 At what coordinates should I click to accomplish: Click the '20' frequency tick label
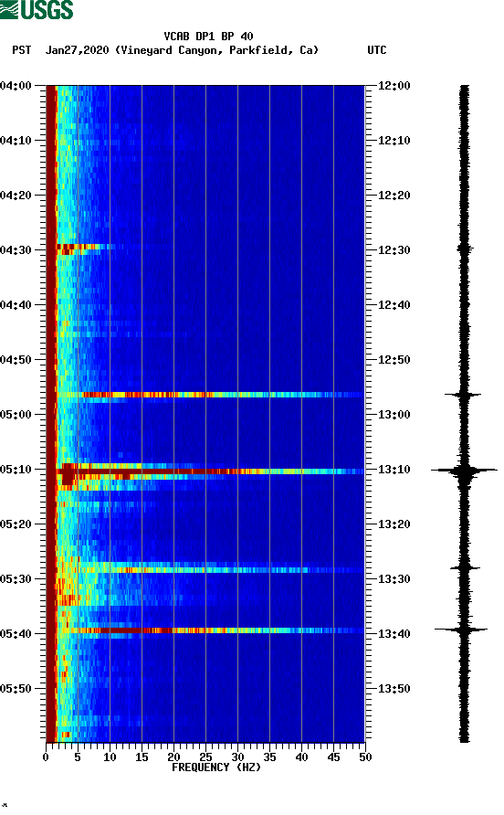click(x=173, y=757)
